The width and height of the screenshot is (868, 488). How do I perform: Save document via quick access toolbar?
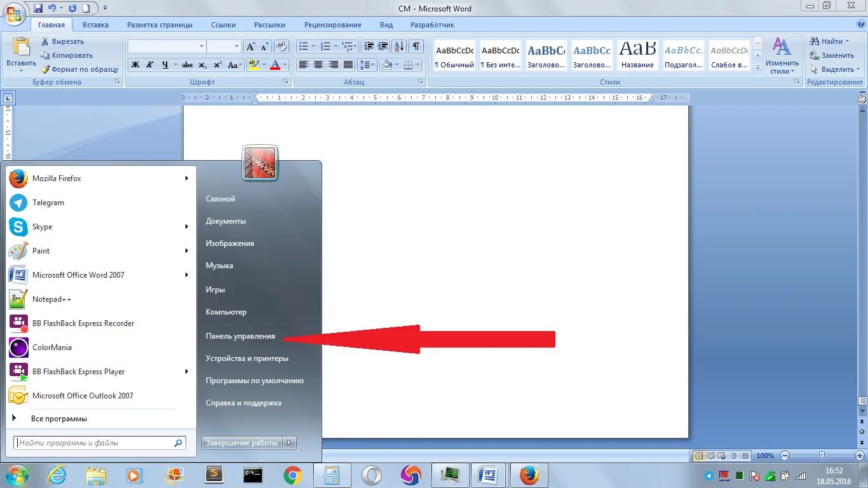[x=38, y=8]
